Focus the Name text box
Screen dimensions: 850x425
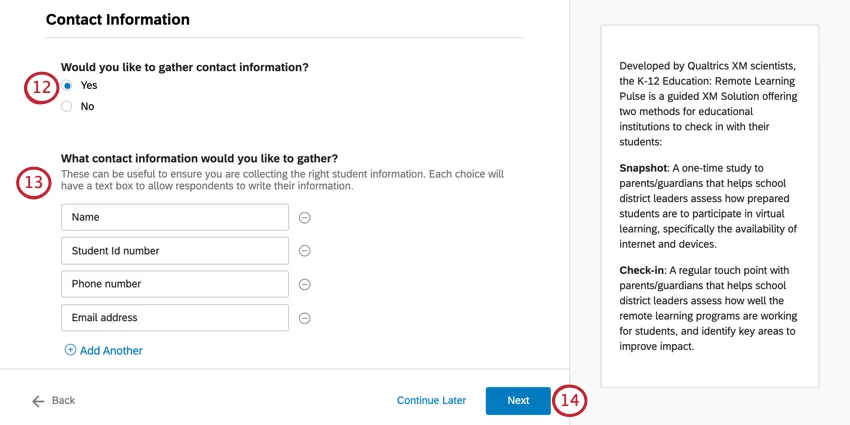pos(174,217)
